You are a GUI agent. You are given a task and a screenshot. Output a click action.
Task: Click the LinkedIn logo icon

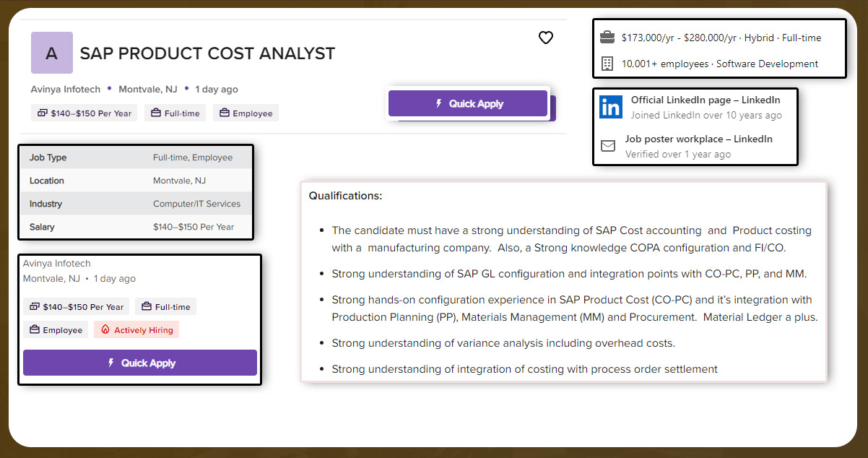(611, 107)
